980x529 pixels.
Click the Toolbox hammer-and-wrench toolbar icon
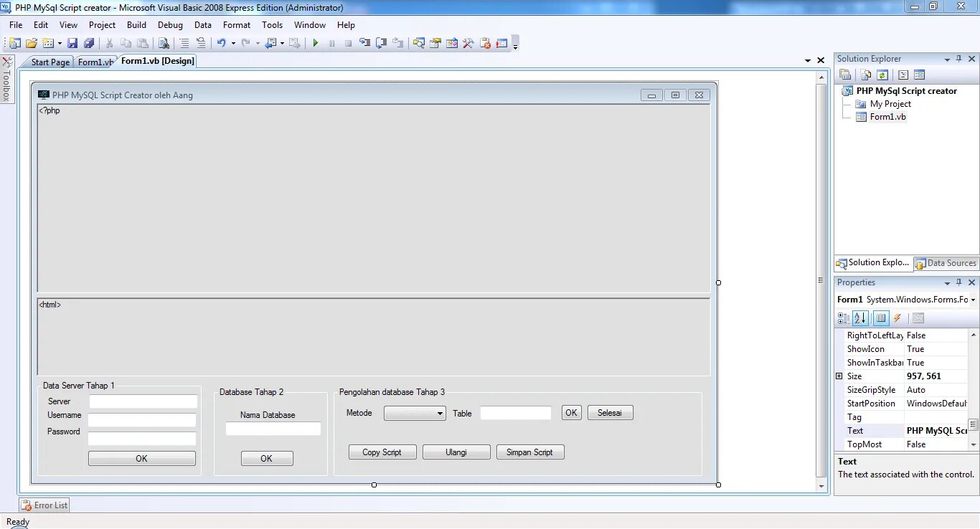click(x=468, y=44)
